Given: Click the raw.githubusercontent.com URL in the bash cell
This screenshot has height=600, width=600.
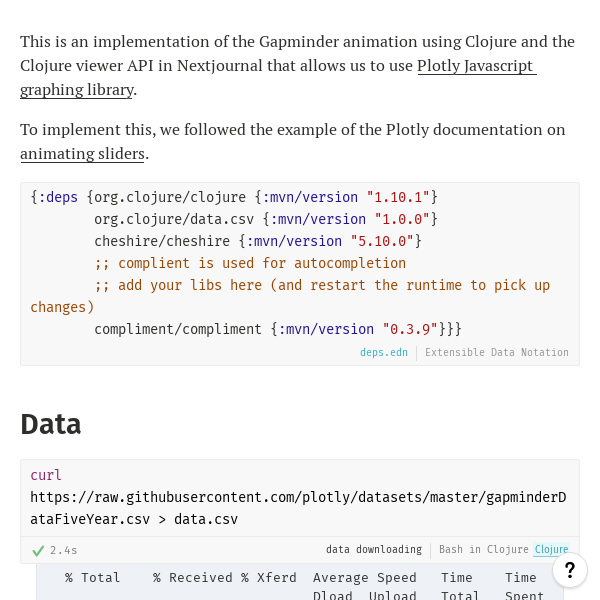Looking at the screenshot, I should pos(298,508).
